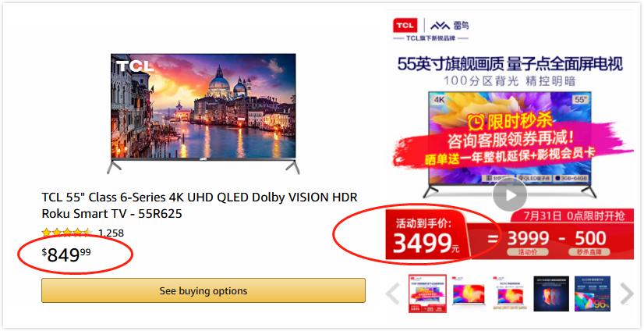644x331 pixels.
Task: Select the second product thumbnail
Action: [x=469, y=294]
